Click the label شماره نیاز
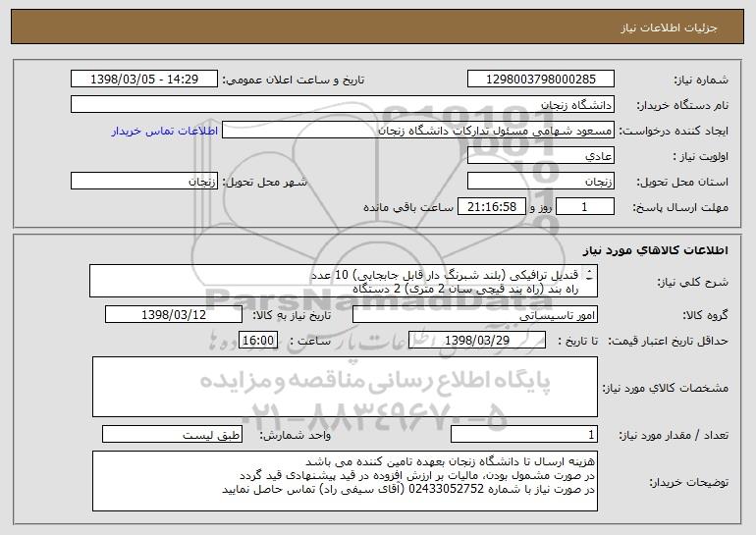 click(701, 80)
